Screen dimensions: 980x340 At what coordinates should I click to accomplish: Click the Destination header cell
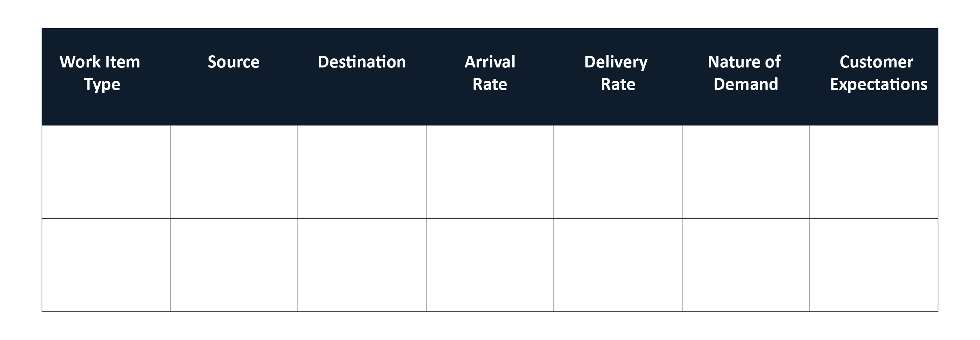point(362,76)
